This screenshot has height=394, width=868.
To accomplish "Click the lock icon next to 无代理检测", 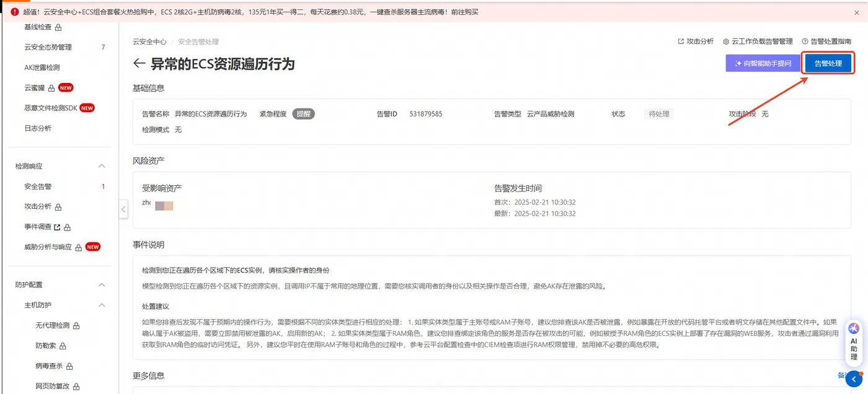I will 76,326.
